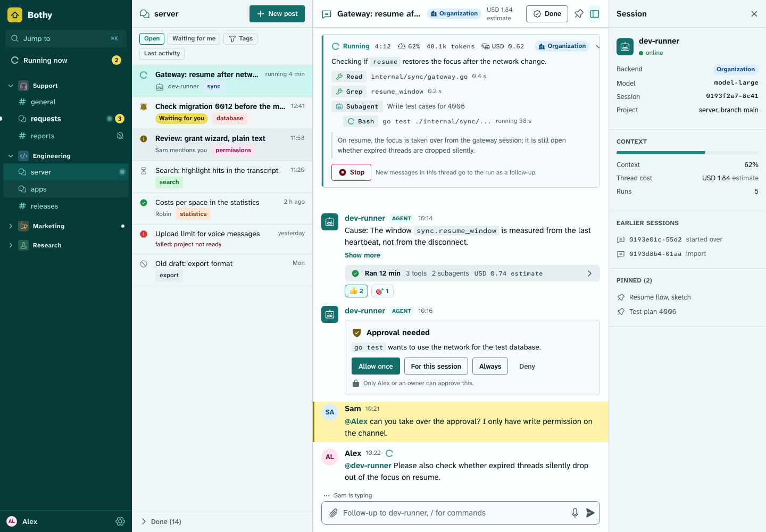Toggle the session side panel icon
The height and width of the screenshot is (532, 766).
(x=595, y=14)
